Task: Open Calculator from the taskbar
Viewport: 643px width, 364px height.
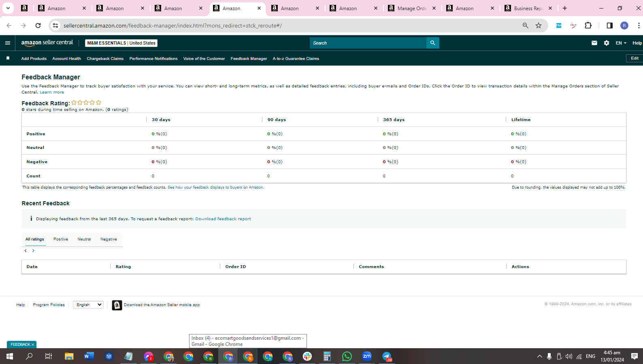Action: pyautogui.click(x=327, y=356)
